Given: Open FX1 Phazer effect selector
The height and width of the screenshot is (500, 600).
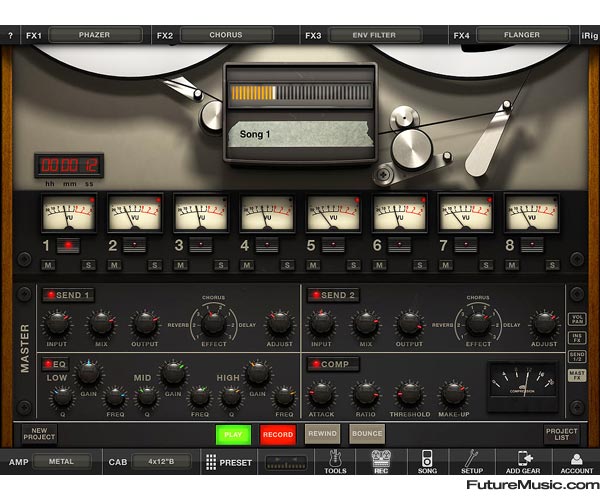Looking at the screenshot, I should click(95, 35).
